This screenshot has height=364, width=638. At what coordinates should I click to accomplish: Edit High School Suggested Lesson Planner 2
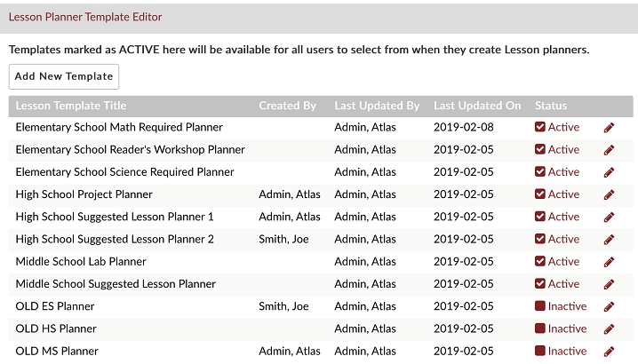pos(609,240)
